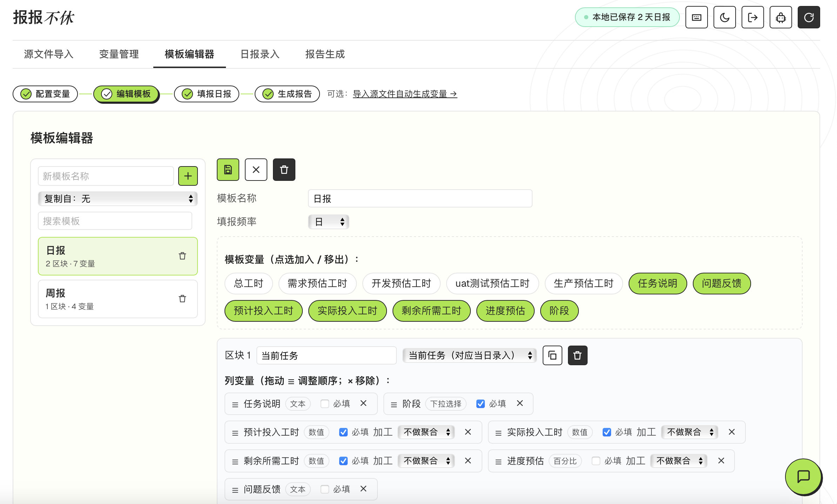Go to the 生成报告 step
The image size is (837, 504).
[287, 94]
